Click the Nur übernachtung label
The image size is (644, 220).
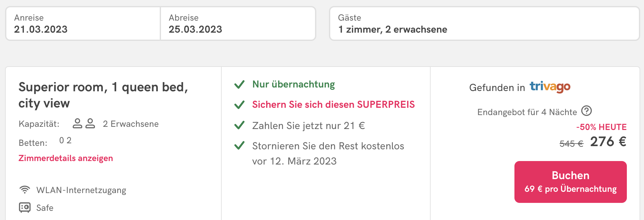293,84
